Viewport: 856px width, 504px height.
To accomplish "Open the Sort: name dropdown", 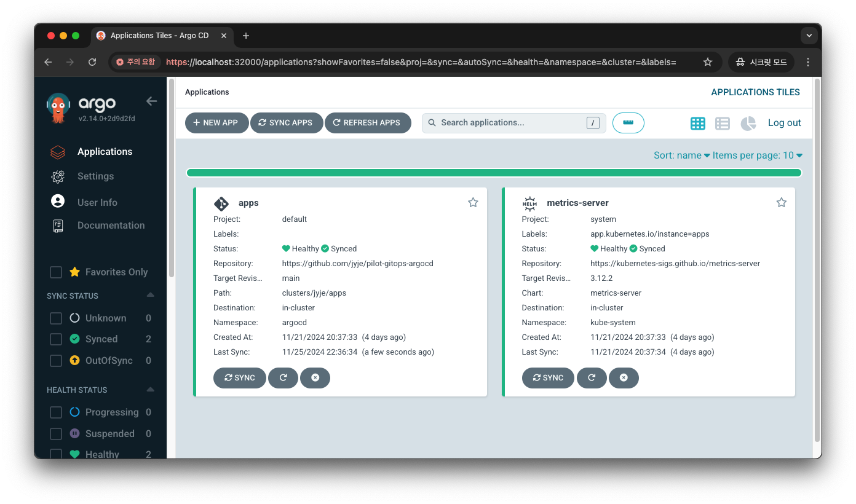I will [682, 156].
